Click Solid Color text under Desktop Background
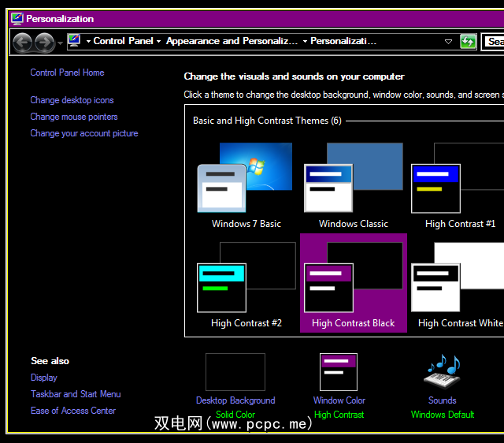 coord(235,415)
